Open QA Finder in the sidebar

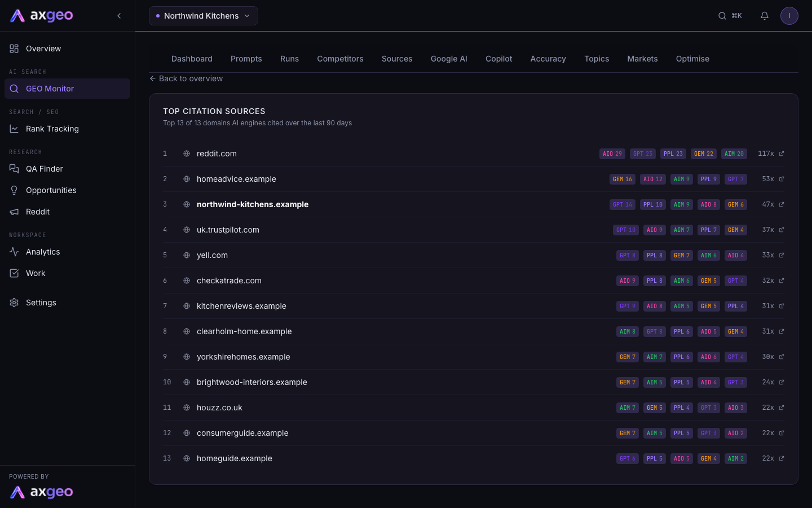tap(67, 169)
